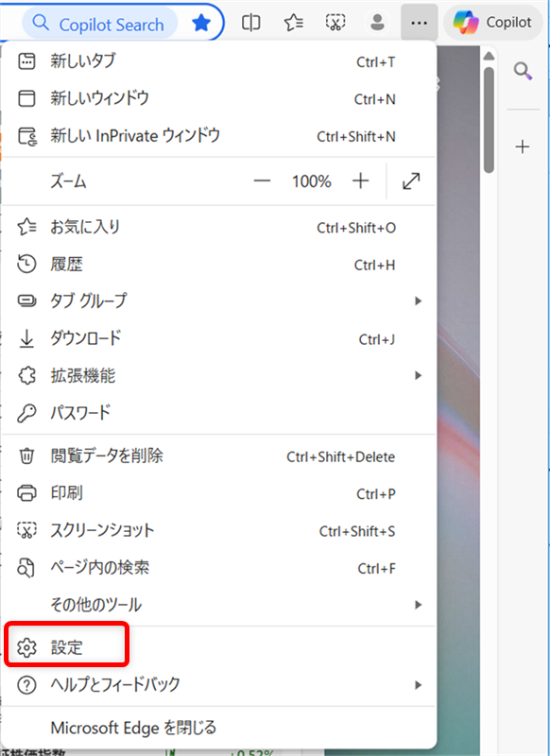Select スクリーンショット menu item

click(218, 530)
